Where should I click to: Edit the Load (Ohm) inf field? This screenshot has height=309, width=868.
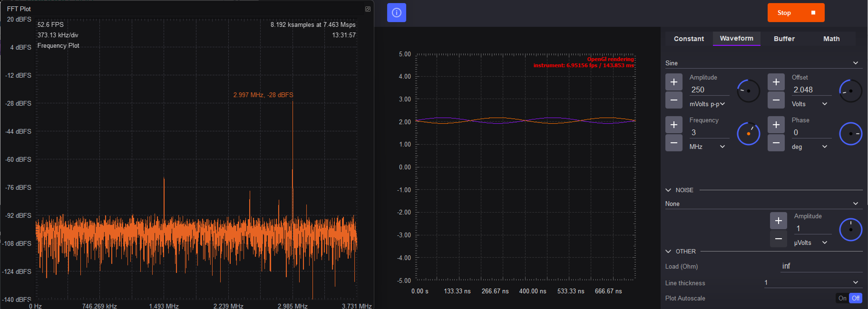point(821,266)
